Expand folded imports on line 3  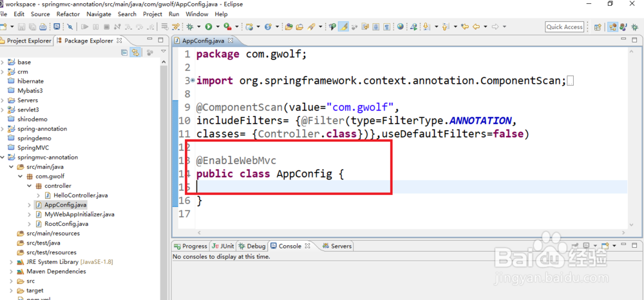point(193,80)
